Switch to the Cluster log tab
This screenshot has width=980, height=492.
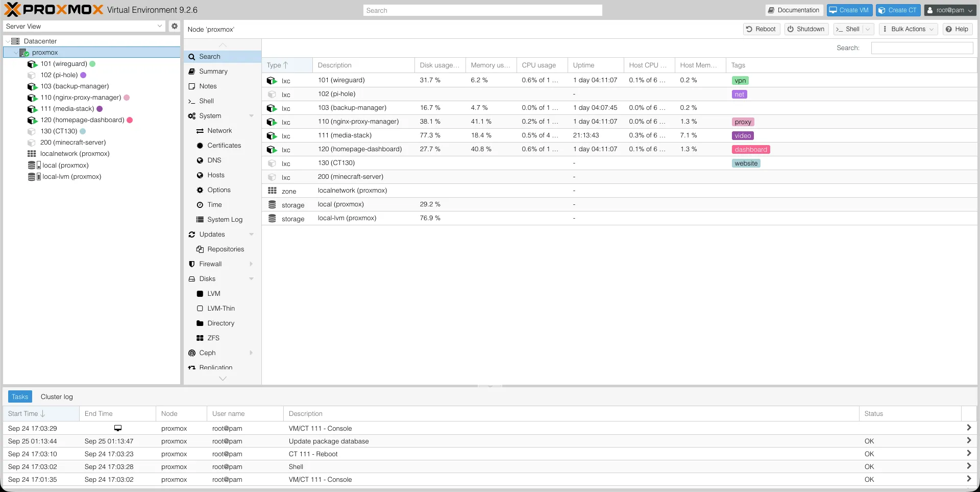[x=57, y=397]
